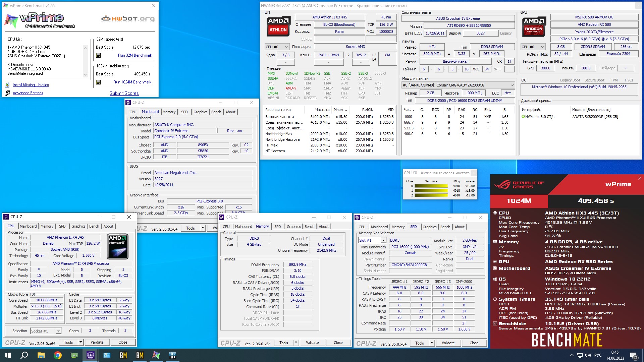Screen dimensions: 644x362
Task: Click the AMD Radeon Graphics logo in HWiNFO
Action: tap(534, 26)
